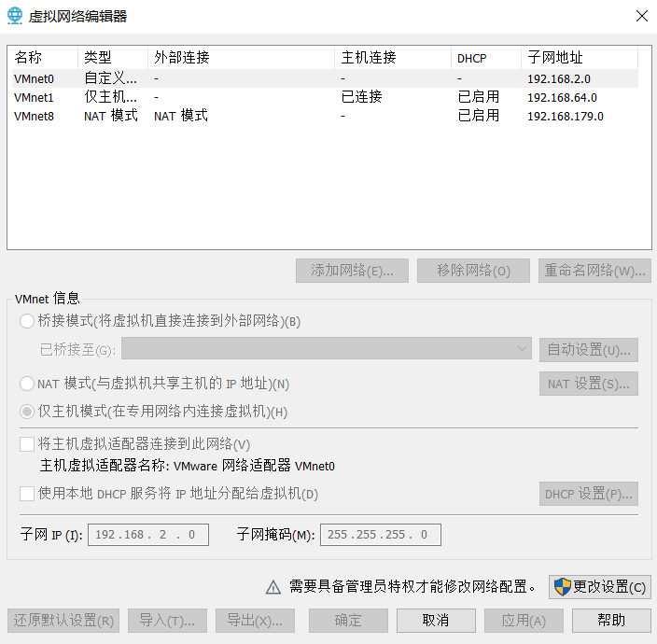The image size is (657, 644).
Task: Click the 帮助 button
Action: point(612,621)
